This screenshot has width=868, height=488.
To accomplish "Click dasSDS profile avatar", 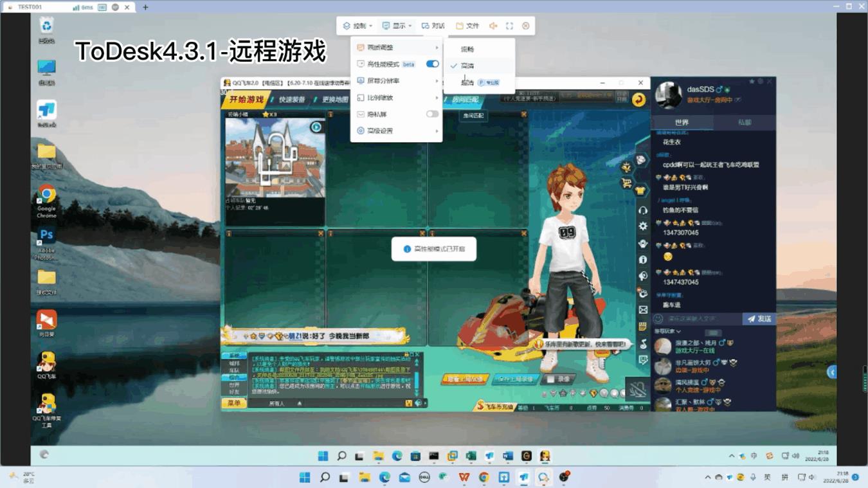I will click(669, 95).
